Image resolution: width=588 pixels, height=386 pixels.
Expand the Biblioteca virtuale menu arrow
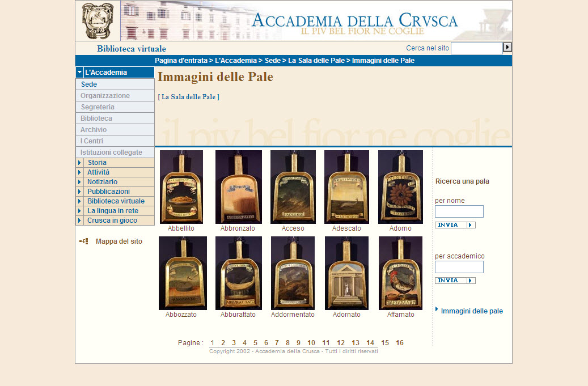click(x=79, y=201)
